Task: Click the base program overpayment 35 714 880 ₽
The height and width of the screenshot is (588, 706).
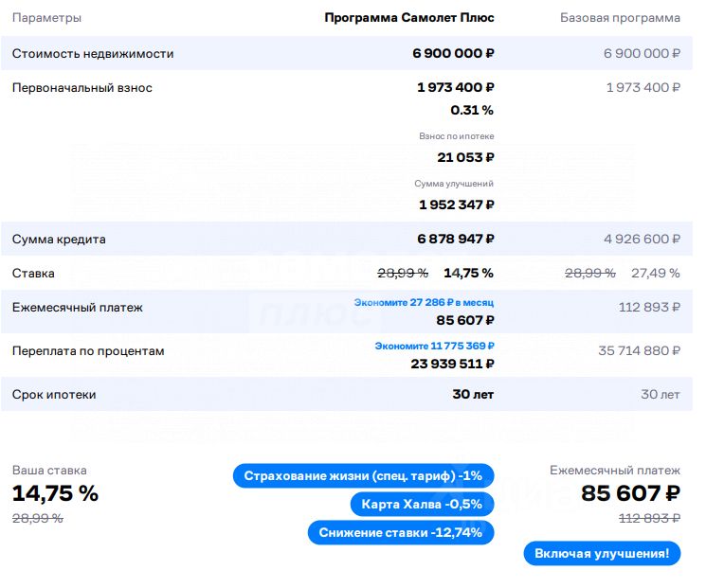Action: [640, 350]
